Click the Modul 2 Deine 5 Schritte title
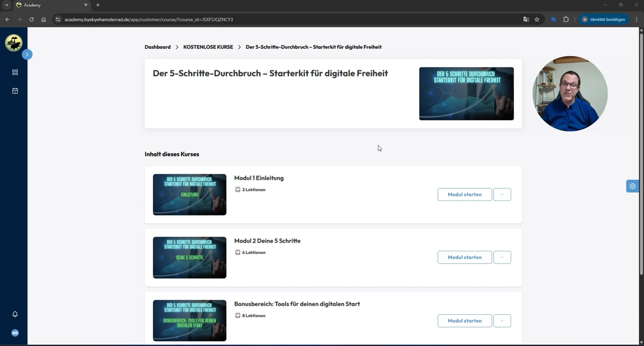The height and width of the screenshot is (346, 644). 267,241
